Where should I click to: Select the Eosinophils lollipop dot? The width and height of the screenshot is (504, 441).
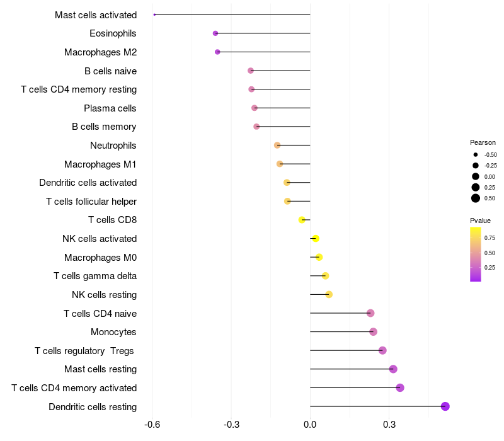pos(215,33)
